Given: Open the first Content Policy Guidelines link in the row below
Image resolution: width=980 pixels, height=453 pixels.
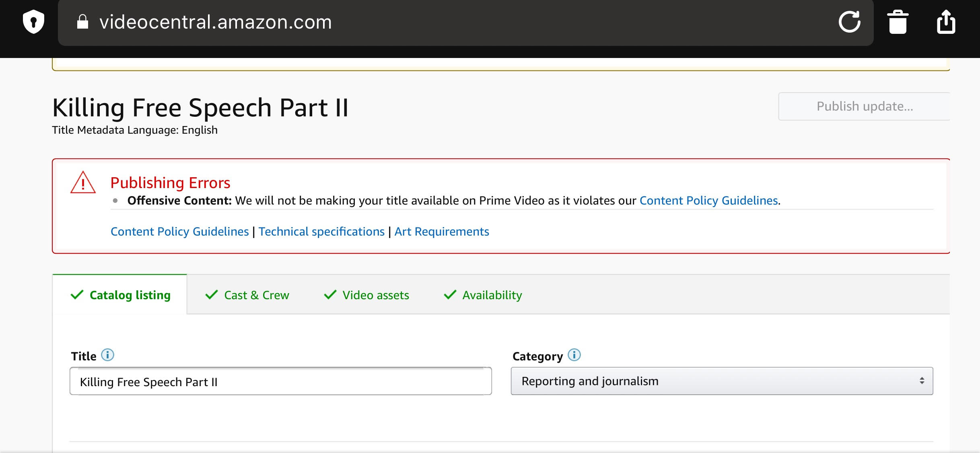Looking at the screenshot, I should coord(179,231).
